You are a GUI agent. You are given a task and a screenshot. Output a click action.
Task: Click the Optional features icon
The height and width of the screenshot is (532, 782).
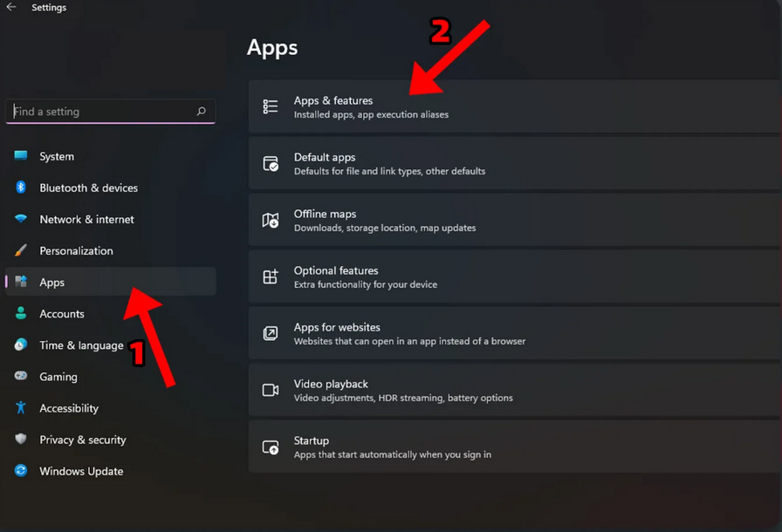click(x=271, y=277)
